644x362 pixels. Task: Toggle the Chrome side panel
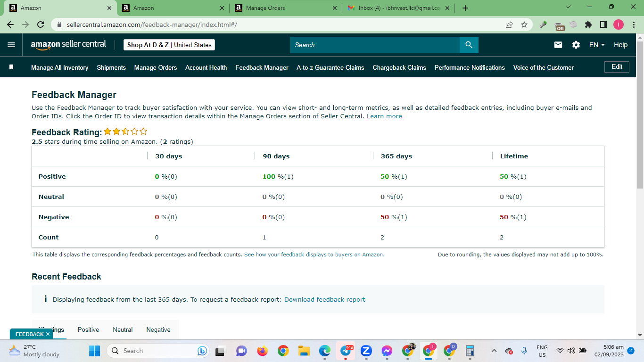pos(603,25)
